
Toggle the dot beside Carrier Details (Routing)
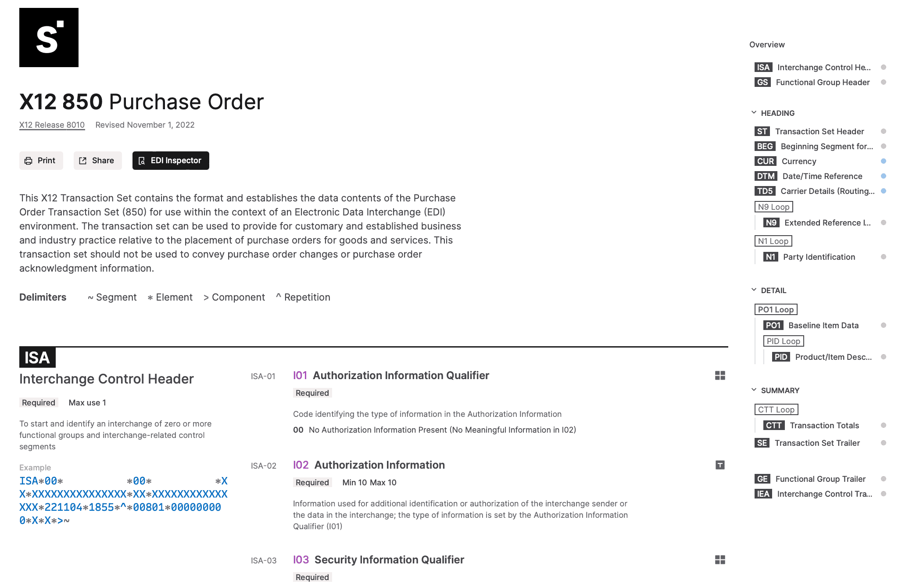(884, 191)
